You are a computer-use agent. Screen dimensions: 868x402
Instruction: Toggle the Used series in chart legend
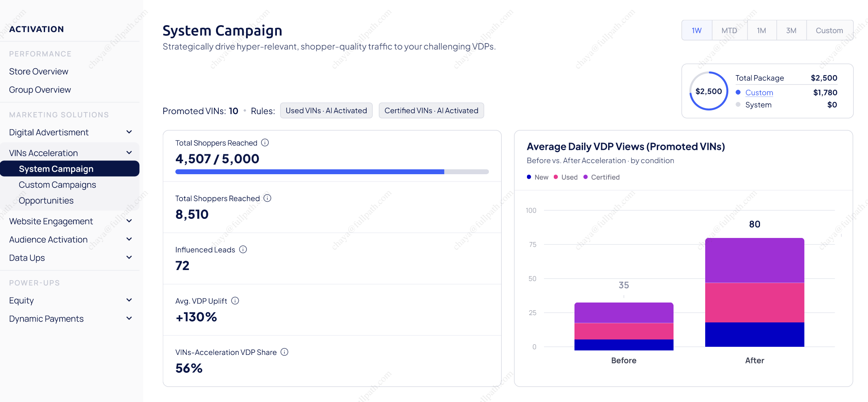pyautogui.click(x=566, y=177)
